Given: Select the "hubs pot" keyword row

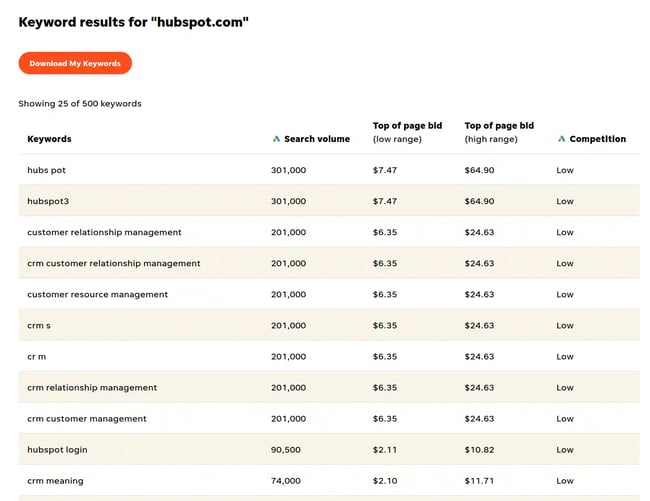Looking at the screenshot, I should point(47,170).
